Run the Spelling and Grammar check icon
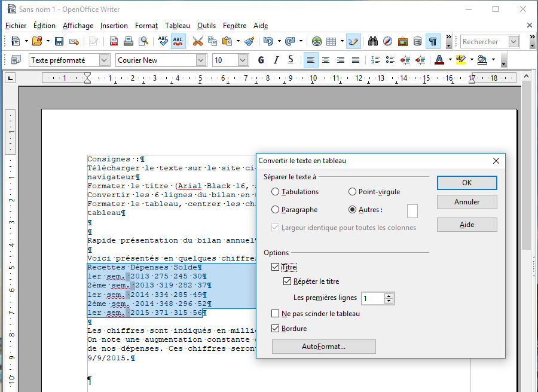Viewport: 538px width, 392px height. pyautogui.click(x=163, y=41)
